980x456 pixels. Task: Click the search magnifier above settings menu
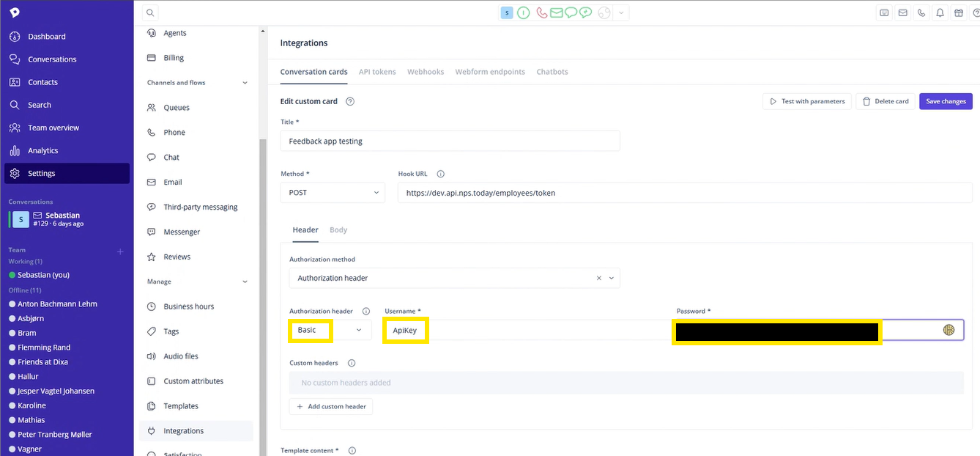[x=149, y=12]
